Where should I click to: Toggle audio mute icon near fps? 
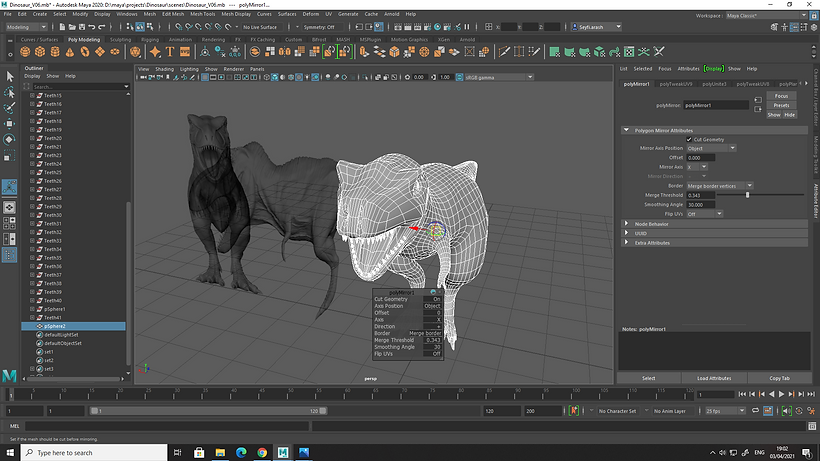(786, 411)
